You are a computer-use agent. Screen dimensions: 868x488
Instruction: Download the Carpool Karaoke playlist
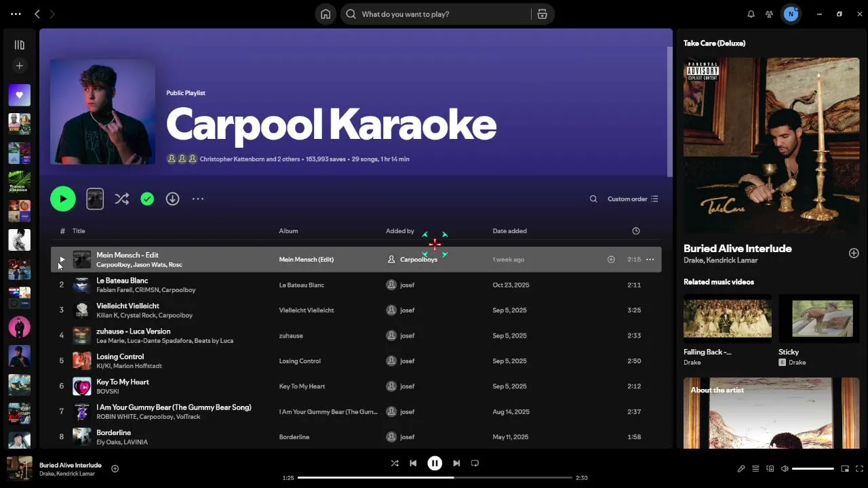tap(172, 199)
